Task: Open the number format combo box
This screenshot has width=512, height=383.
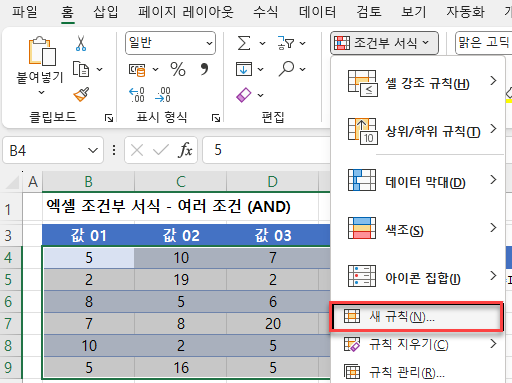Action: pos(170,43)
